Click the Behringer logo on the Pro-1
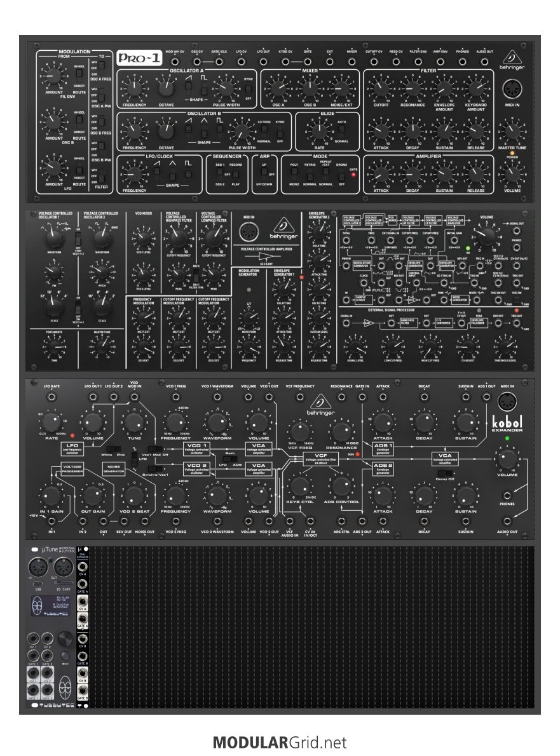Viewport: 560px width, 756px height. click(x=512, y=60)
